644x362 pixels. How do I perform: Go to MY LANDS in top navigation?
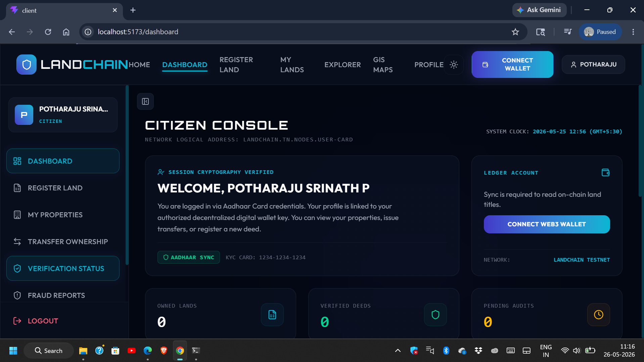[x=292, y=65]
